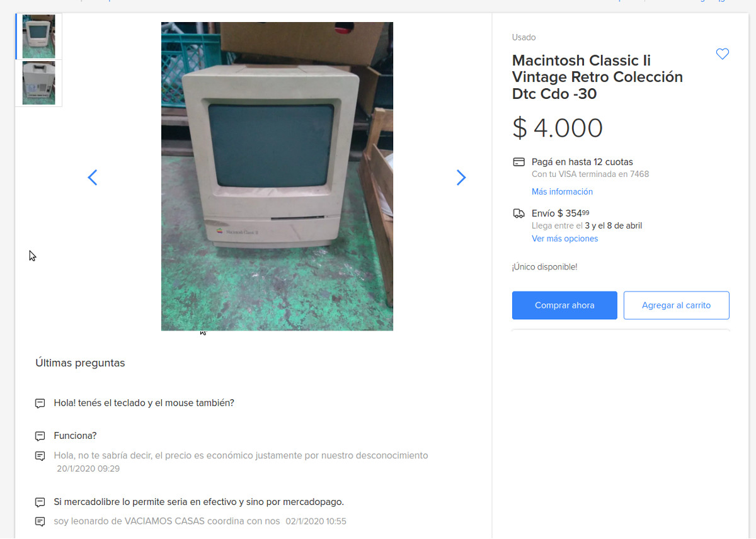756x539 pixels.
Task: Add listing to favorites with heart icon
Action: pos(723,54)
